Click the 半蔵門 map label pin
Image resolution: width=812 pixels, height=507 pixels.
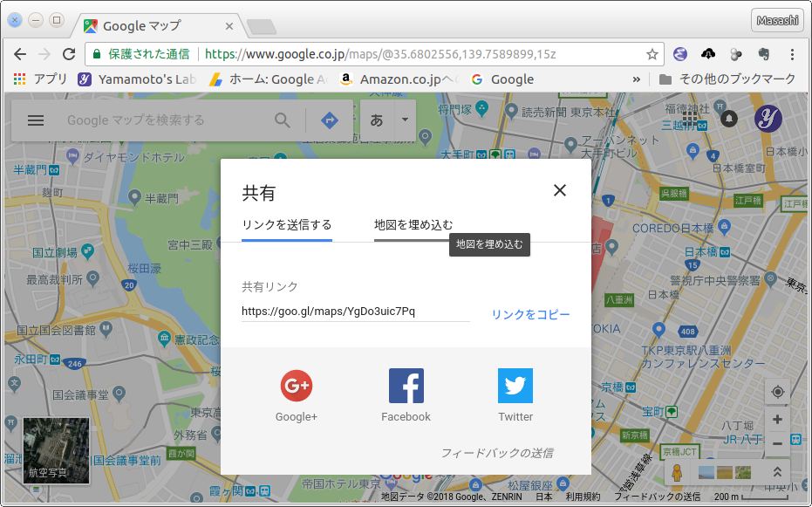(134, 197)
